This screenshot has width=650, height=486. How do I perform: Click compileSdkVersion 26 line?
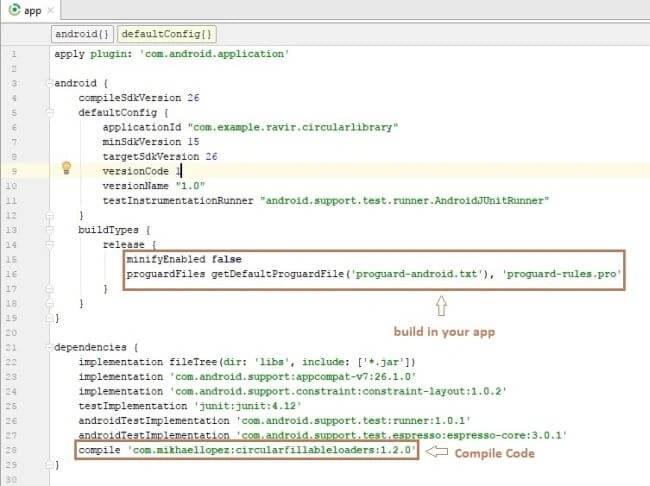(x=139, y=98)
